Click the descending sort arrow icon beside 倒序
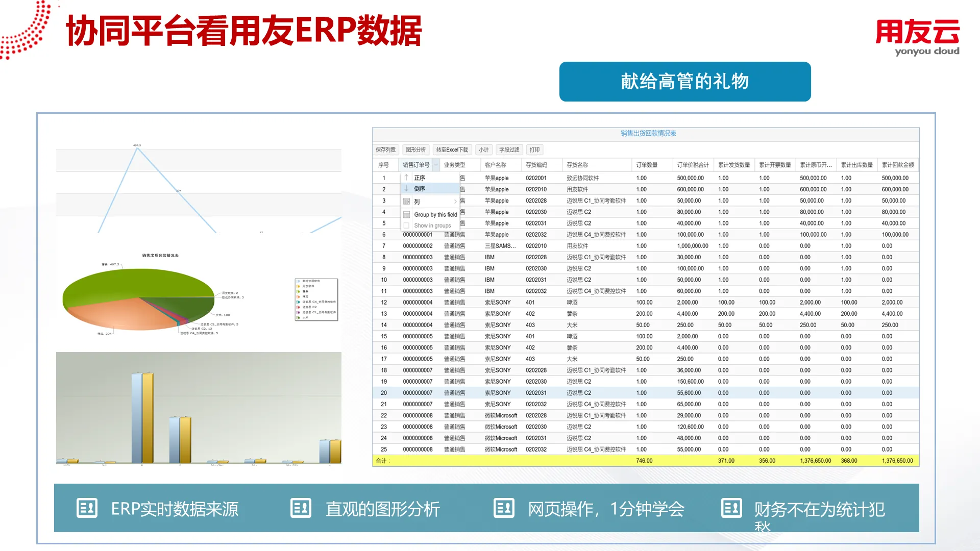The height and width of the screenshot is (551, 980). coord(406,189)
